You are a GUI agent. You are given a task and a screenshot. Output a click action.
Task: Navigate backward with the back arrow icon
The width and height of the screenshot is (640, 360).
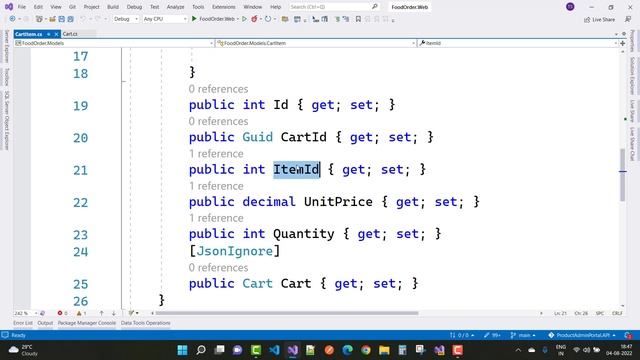click(x=12, y=19)
